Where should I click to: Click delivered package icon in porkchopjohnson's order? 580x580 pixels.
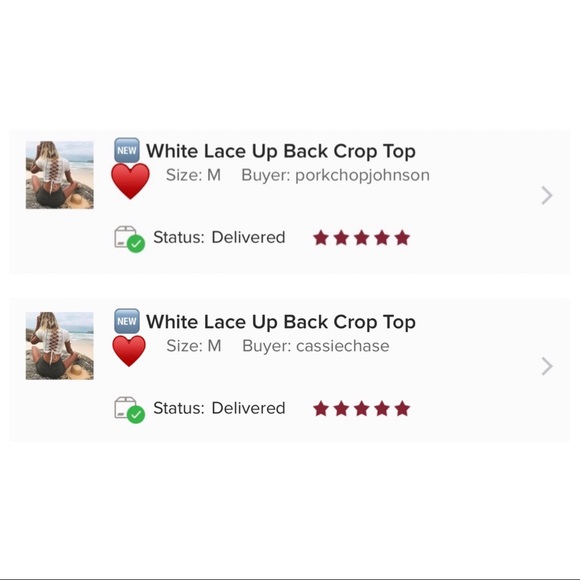129,239
